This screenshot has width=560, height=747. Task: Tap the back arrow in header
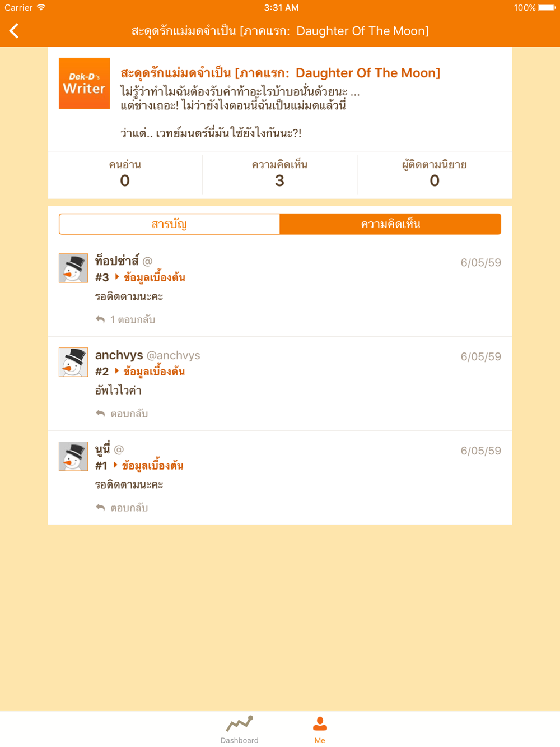[x=14, y=31]
